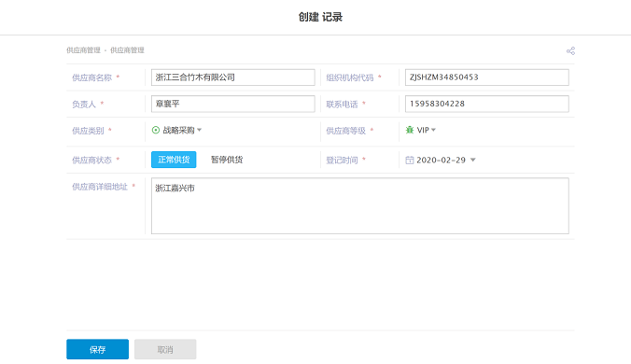The height and width of the screenshot is (364, 631).
Task: Click the calendar icon next to 2020-02-29
Action: click(409, 161)
